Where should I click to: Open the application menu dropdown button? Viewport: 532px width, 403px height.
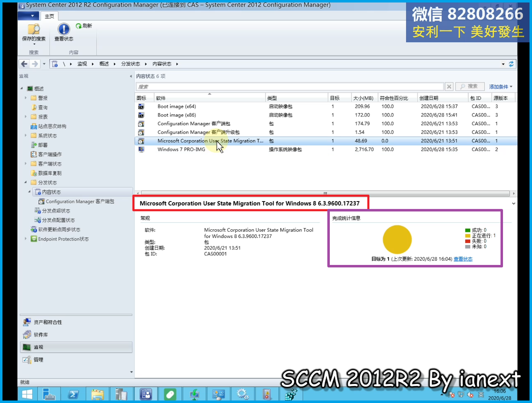(x=28, y=16)
